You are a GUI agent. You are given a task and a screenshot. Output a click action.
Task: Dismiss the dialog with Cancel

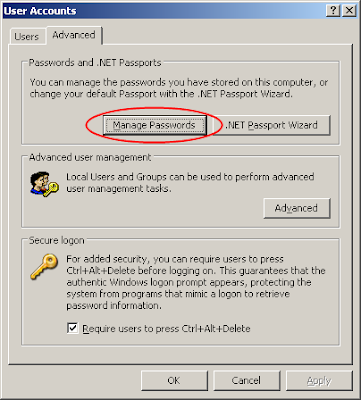(246, 380)
